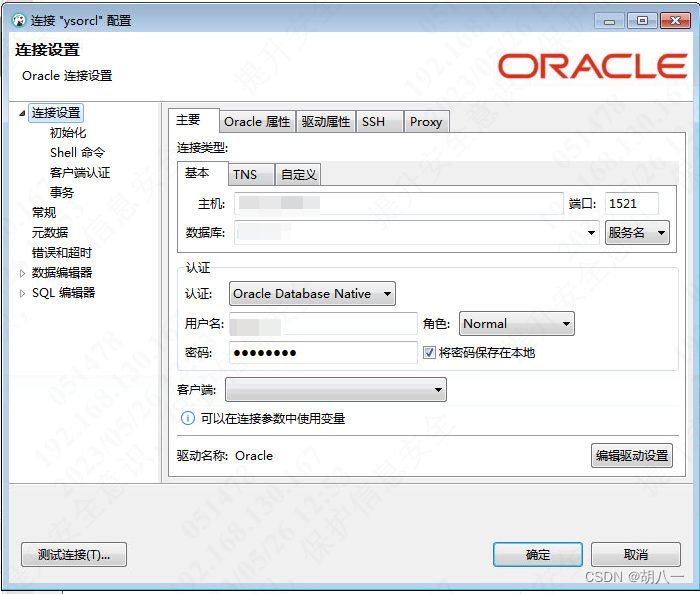The height and width of the screenshot is (594, 700).
Task: Select SQL 编辑器 in the tree
Action: tap(63, 293)
